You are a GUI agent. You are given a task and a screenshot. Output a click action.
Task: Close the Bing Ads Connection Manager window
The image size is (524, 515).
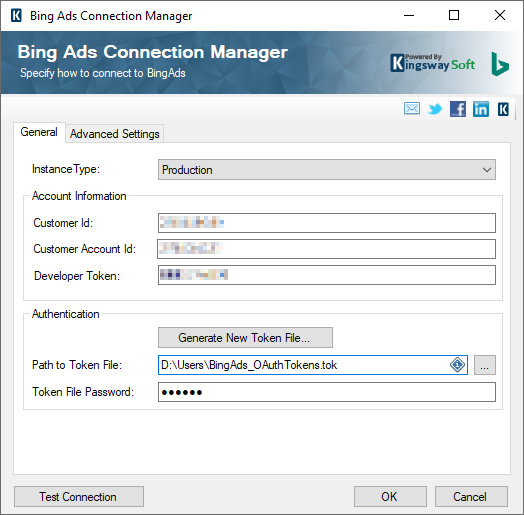point(500,15)
